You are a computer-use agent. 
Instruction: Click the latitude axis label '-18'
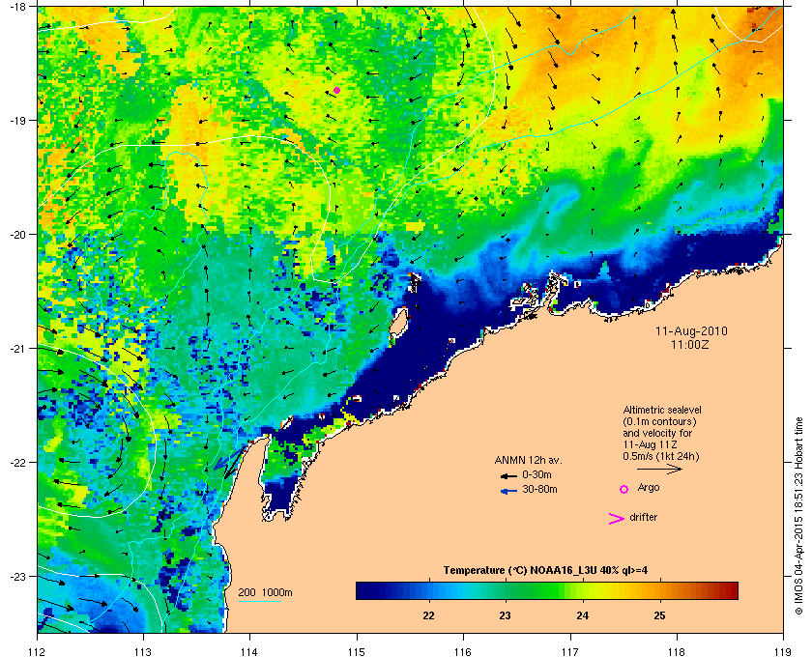[x=17, y=6]
